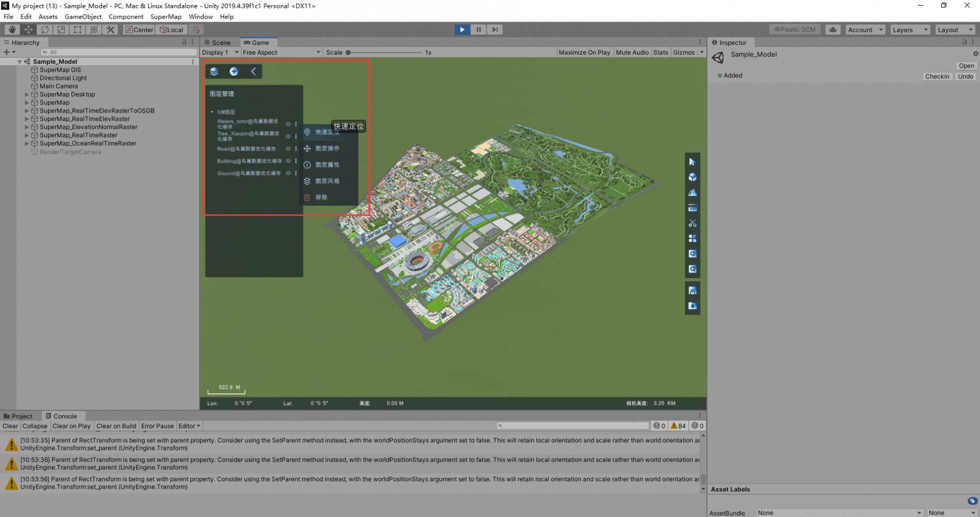Open more options for Waters_color layer

tap(296, 124)
